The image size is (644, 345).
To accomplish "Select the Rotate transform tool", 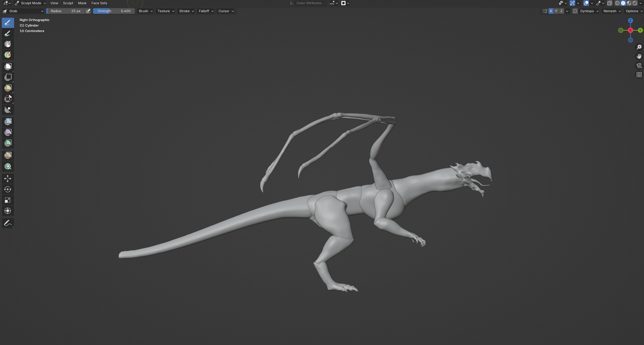I will (8, 189).
